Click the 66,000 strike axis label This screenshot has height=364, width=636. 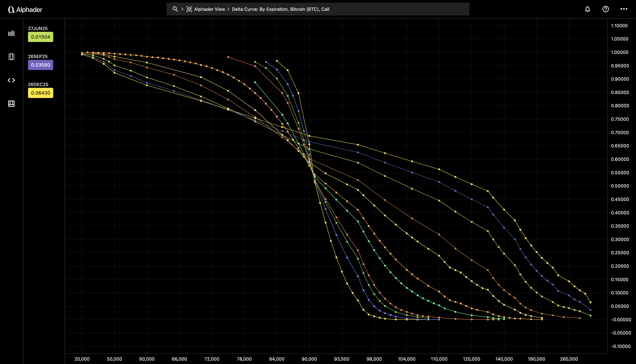tap(179, 359)
